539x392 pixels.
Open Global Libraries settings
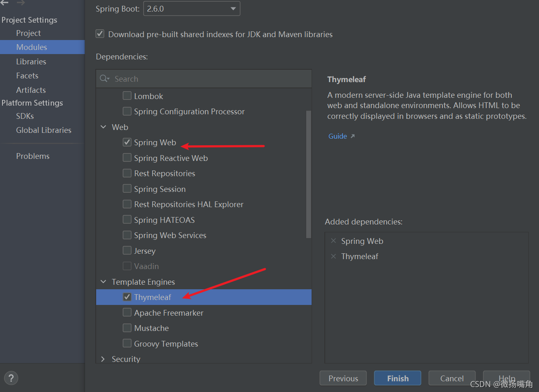[x=44, y=130]
